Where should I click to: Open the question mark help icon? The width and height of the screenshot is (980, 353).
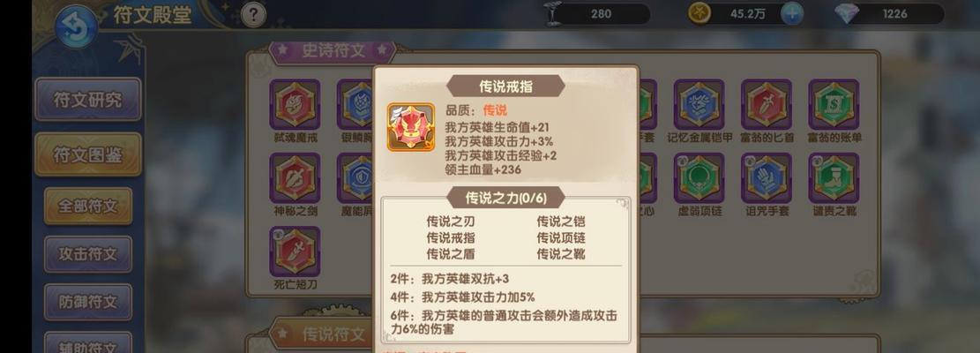[x=253, y=16]
